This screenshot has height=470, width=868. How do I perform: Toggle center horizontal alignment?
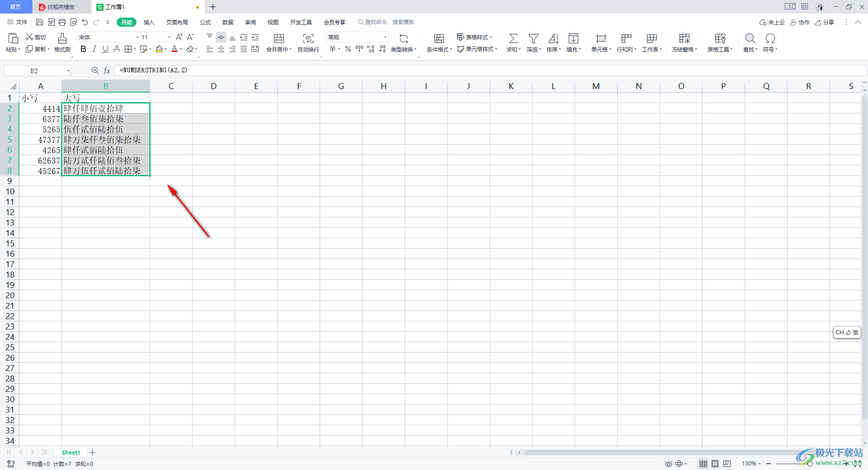coord(221,49)
